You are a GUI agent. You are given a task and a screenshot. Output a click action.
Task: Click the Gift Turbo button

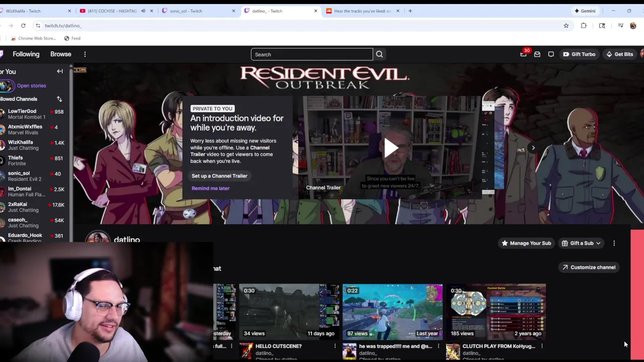pyautogui.click(x=579, y=54)
